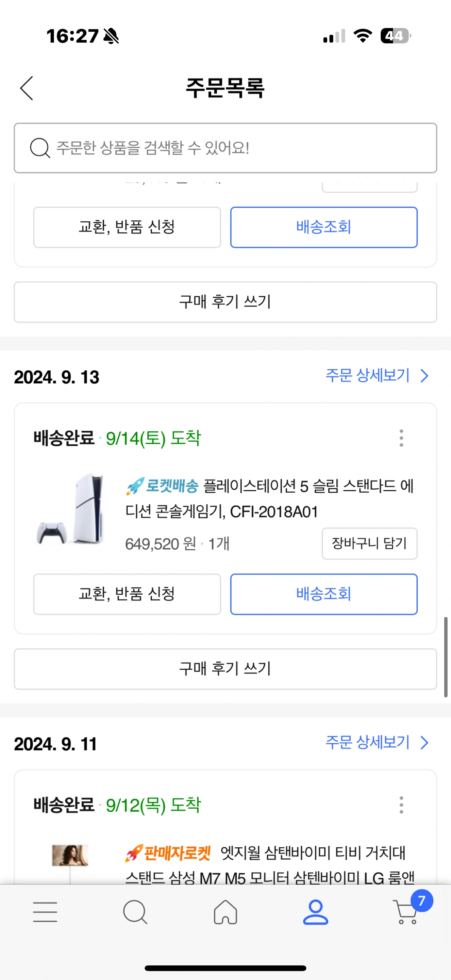Open search tab in bottom navigation
The width and height of the screenshot is (451, 980).
[x=135, y=912]
